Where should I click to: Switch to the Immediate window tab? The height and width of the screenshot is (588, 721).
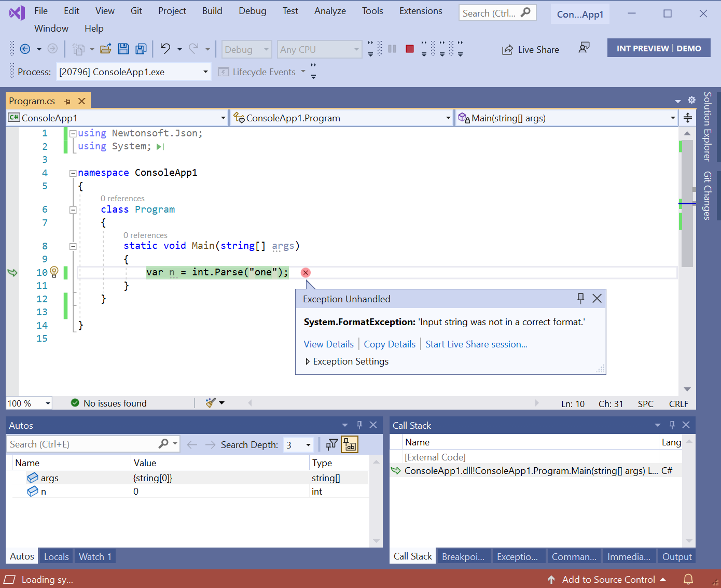[629, 556]
